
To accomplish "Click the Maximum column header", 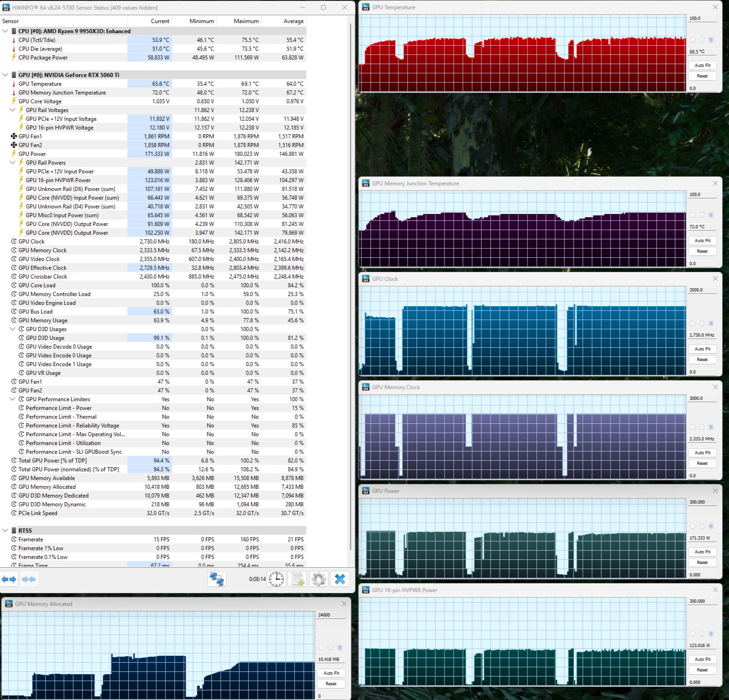I will click(246, 21).
